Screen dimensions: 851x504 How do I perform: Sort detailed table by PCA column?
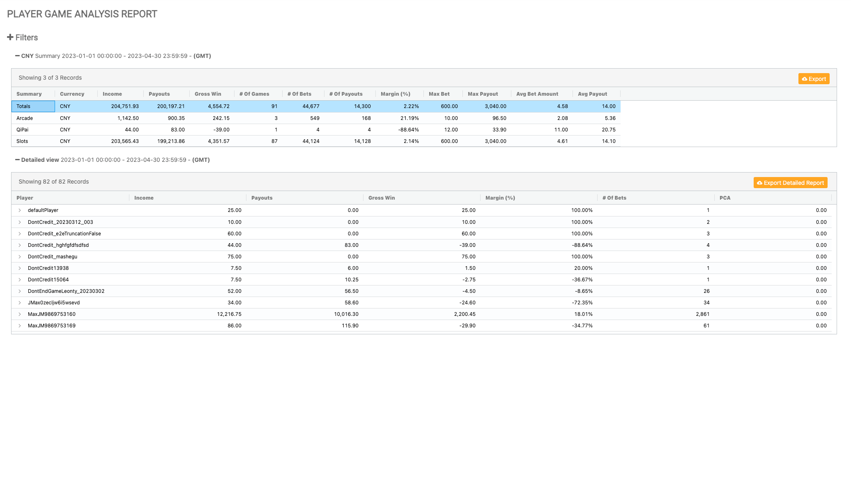pos(724,198)
